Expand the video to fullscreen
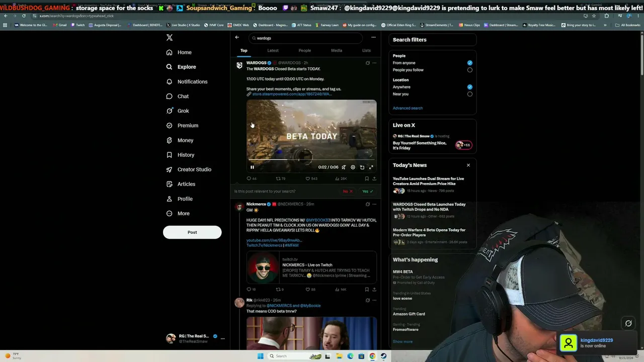 coord(371,167)
